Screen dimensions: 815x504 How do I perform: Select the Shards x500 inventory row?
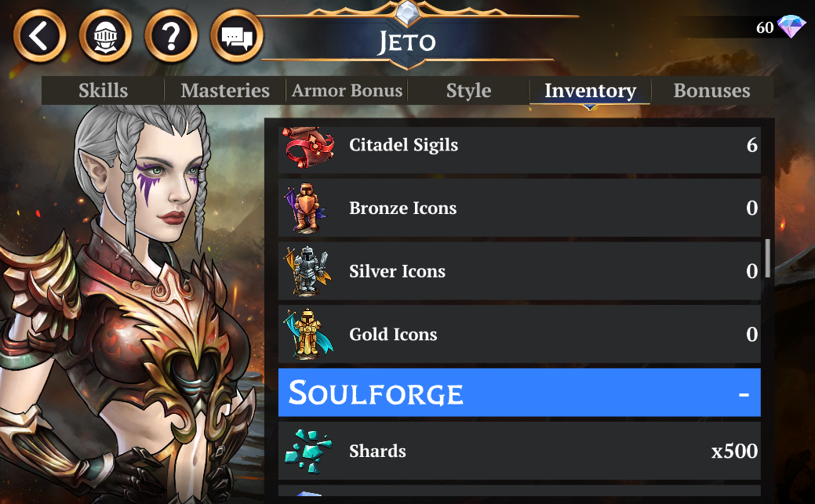(x=519, y=451)
